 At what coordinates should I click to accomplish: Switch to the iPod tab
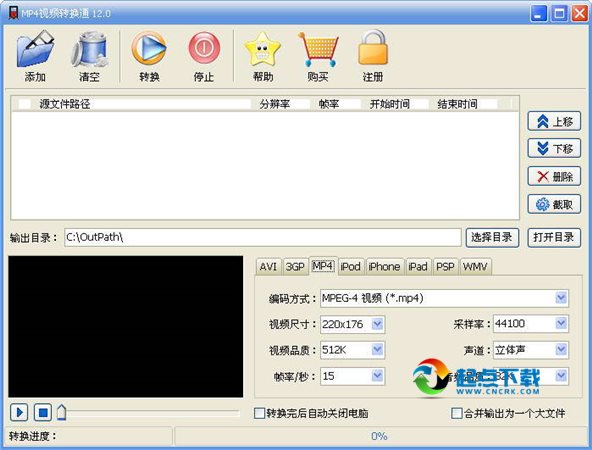pyautogui.click(x=350, y=267)
